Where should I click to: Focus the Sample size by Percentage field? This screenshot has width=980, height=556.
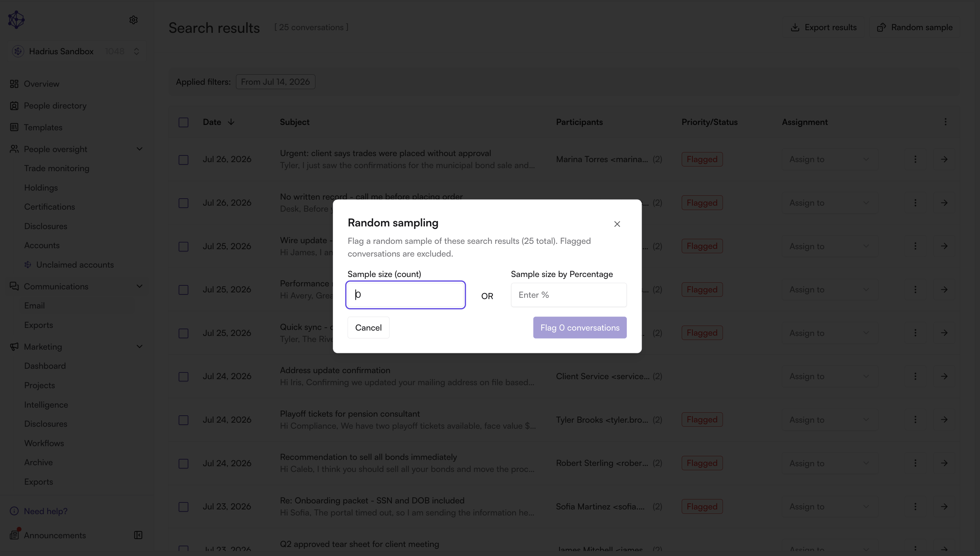pyautogui.click(x=568, y=295)
